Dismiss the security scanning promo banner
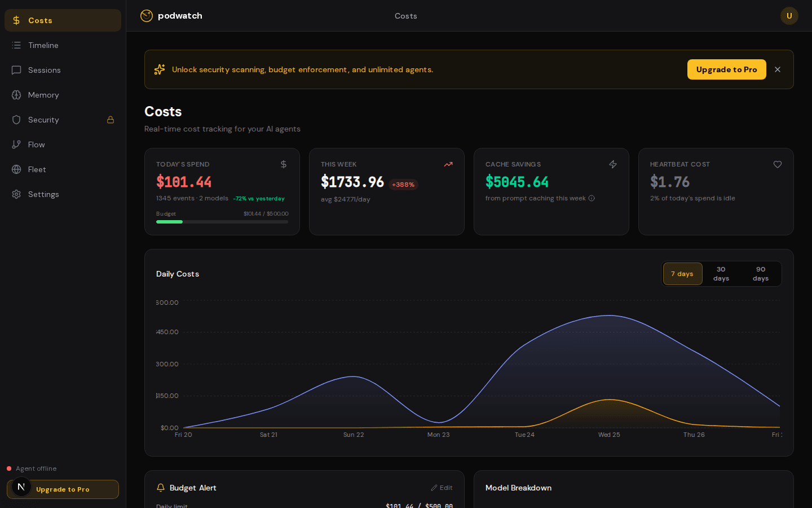The image size is (812, 508). [x=778, y=69]
